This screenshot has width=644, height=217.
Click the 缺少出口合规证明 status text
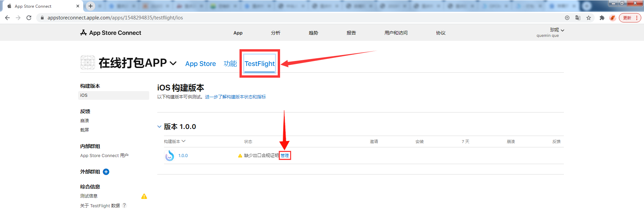(261, 156)
